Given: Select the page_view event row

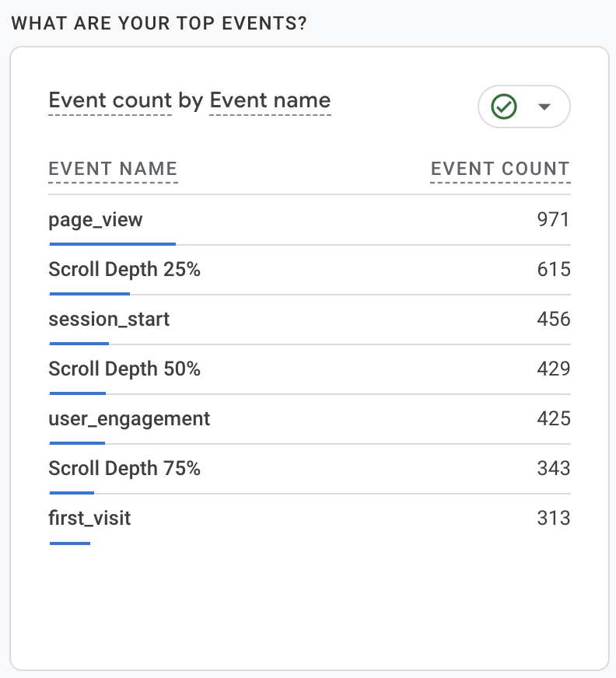Looking at the screenshot, I should (96, 220).
